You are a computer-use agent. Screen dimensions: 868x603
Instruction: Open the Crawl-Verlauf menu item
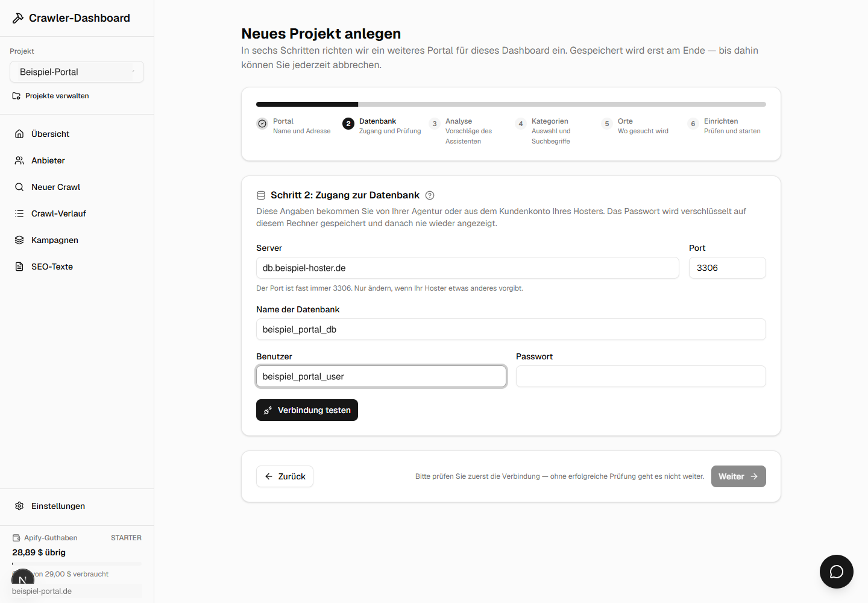77,213
